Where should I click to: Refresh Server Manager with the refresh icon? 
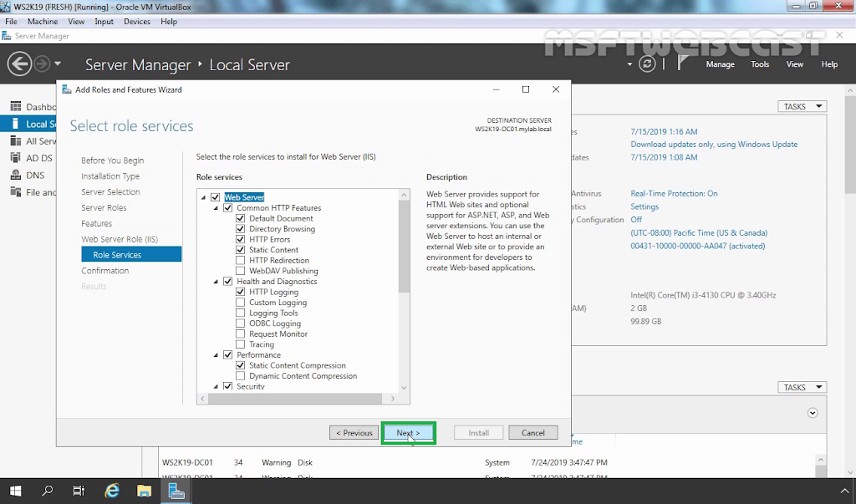tap(647, 64)
